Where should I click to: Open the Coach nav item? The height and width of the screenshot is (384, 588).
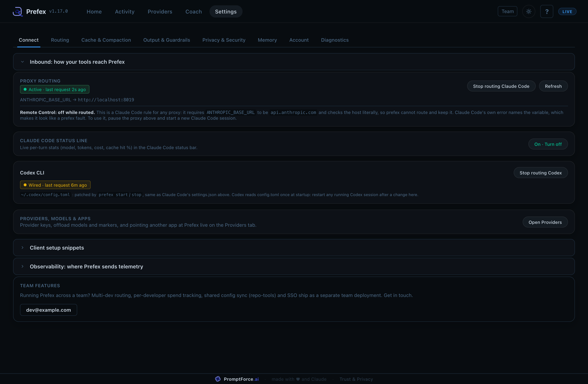click(194, 12)
